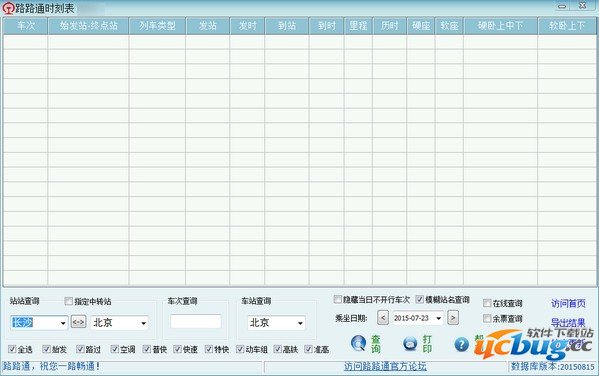The width and height of the screenshot is (599, 376).
Task: Open 访问路路通官方论坛 forum link
Action: (385, 366)
